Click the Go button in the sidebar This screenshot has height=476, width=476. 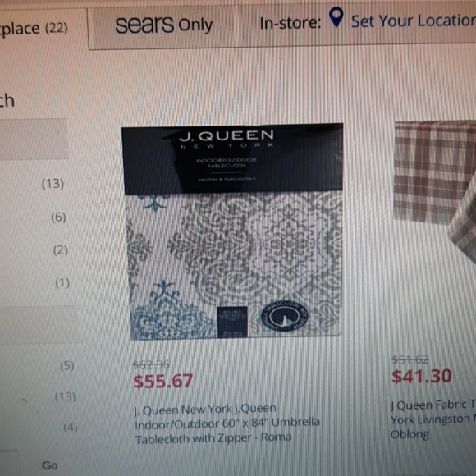pos(50,465)
